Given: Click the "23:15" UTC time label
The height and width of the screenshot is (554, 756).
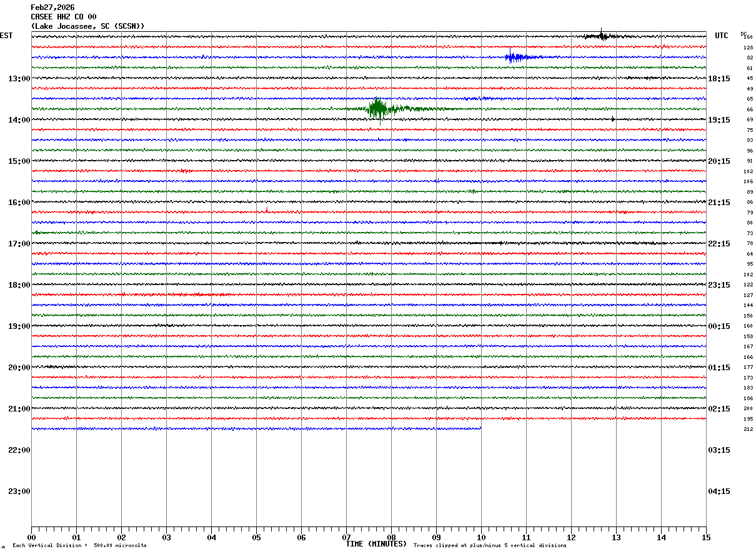Looking at the screenshot, I should 719,285.
